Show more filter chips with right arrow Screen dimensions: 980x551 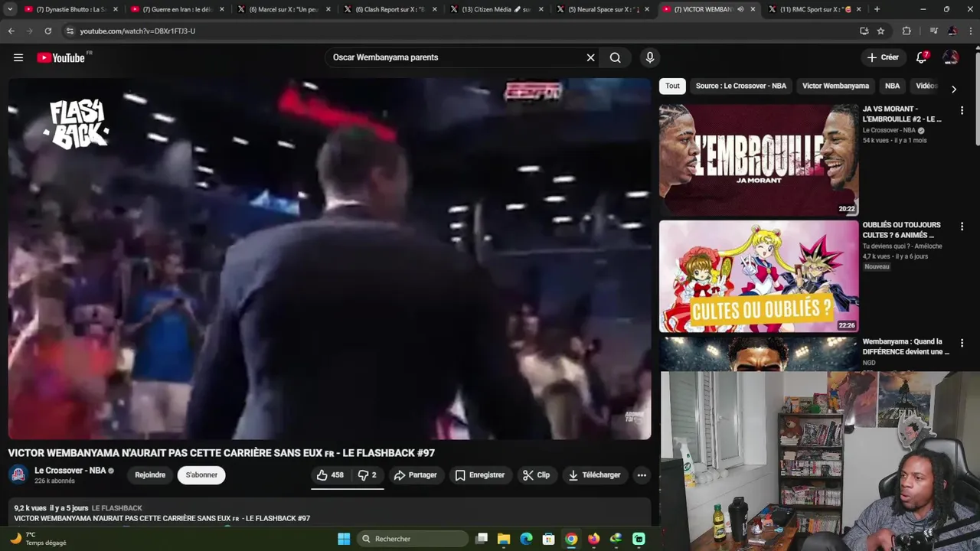click(953, 89)
